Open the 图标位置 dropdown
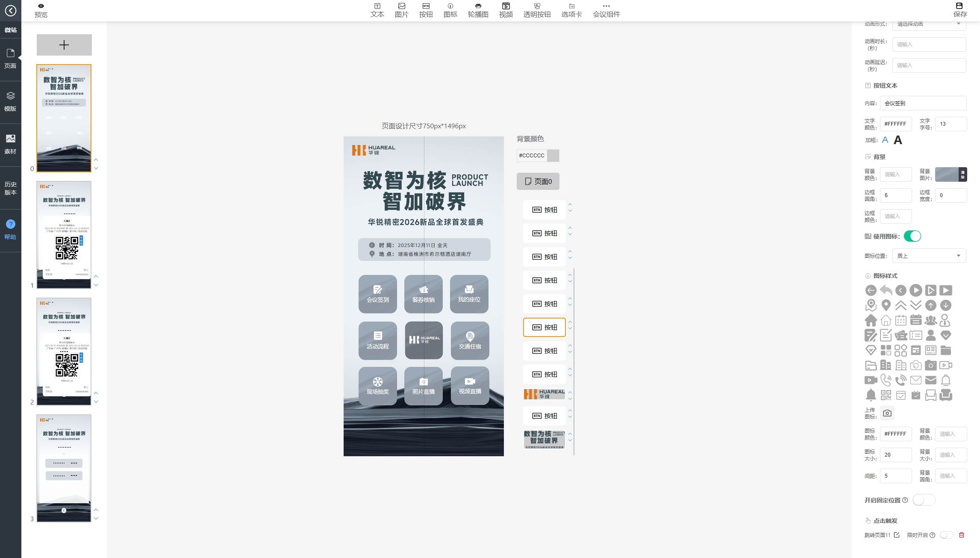 tap(929, 256)
